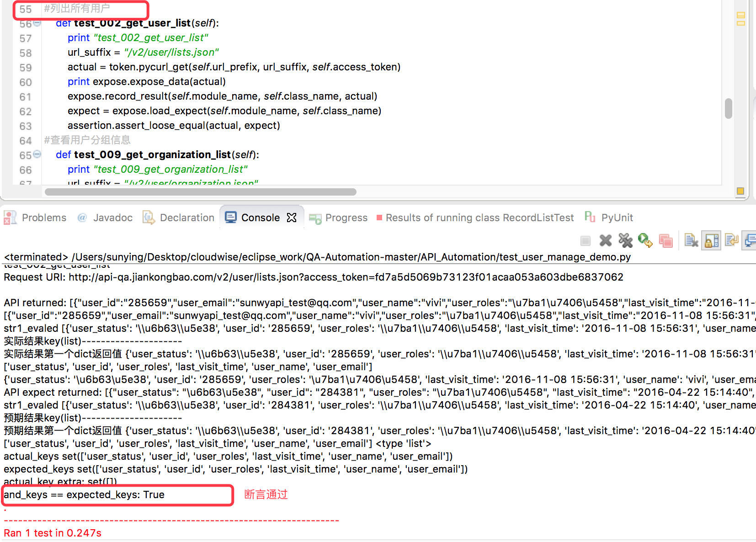Screen dimensions: 756x542
Task: Click the Word Wrap console icon
Action: 731,240
